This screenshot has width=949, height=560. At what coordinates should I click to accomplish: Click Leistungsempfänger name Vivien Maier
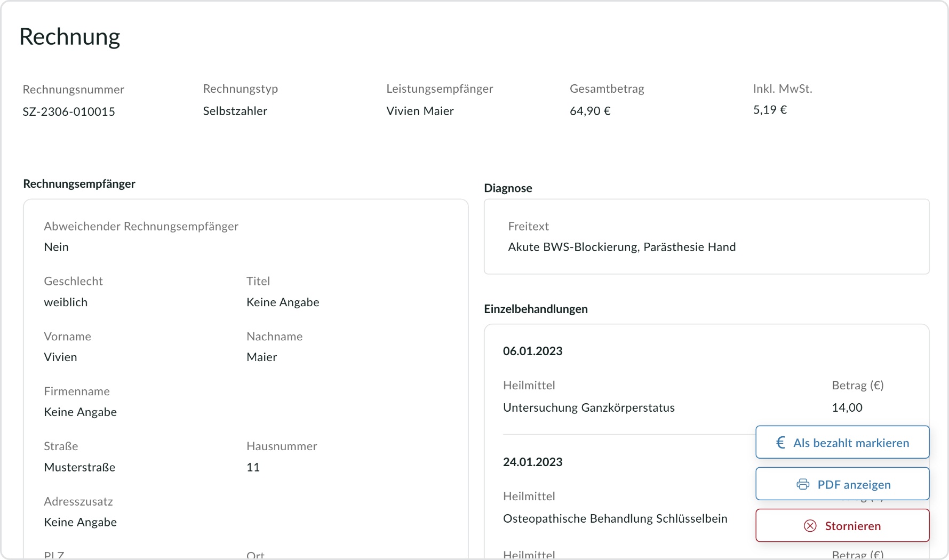(x=420, y=111)
